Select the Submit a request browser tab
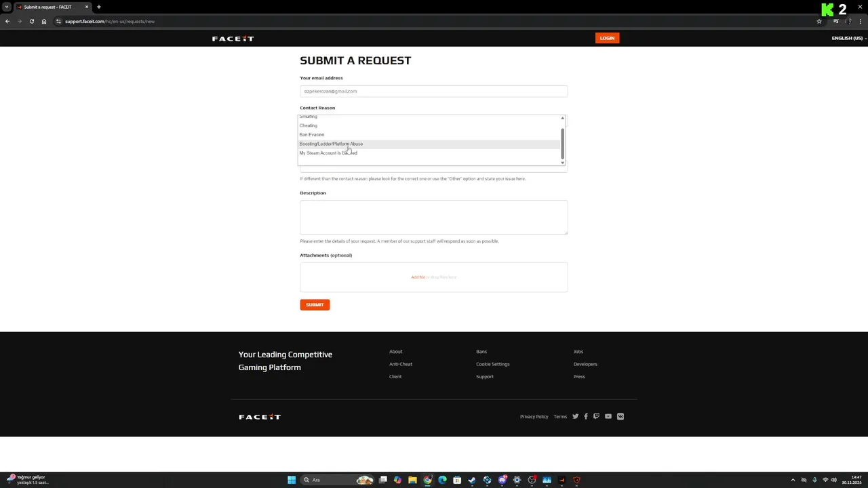Image resolution: width=868 pixels, height=488 pixels. pos(52,7)
